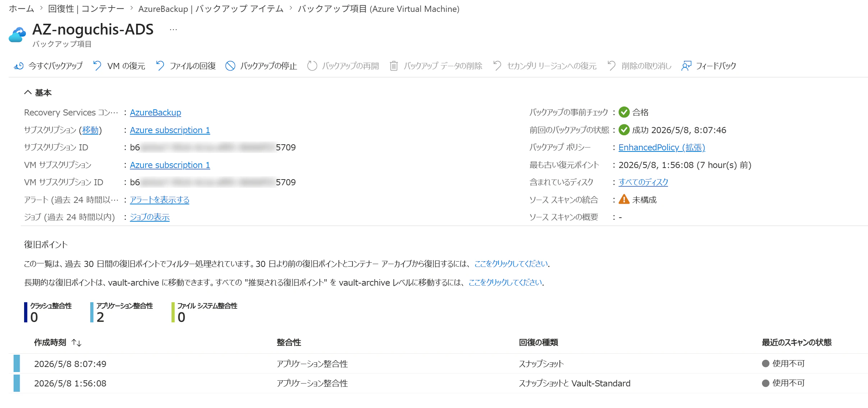Select recovery point 2026/5/8 8:07:49
Image resolution: width=868 pixels, height=408 pixels.
(70, 364)
